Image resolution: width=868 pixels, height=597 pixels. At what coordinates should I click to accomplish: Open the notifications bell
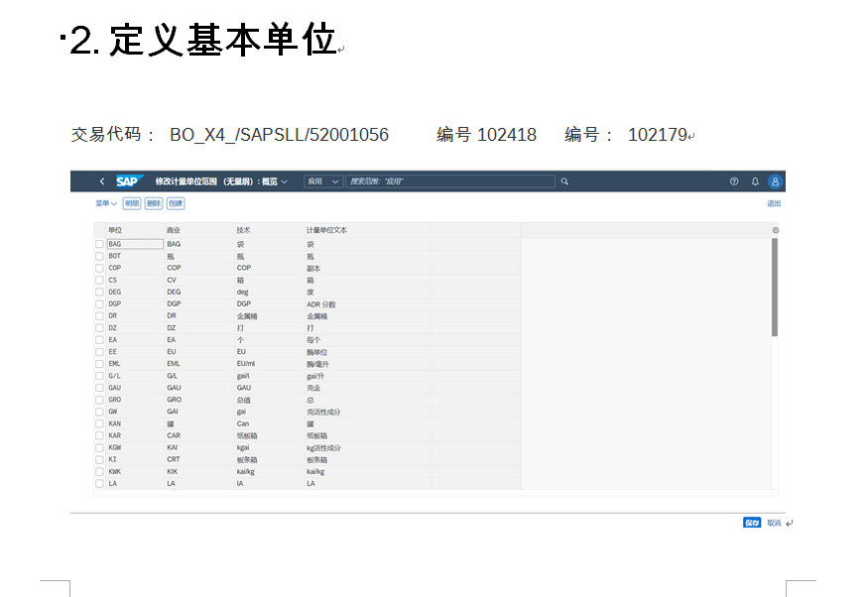point(755,181)
